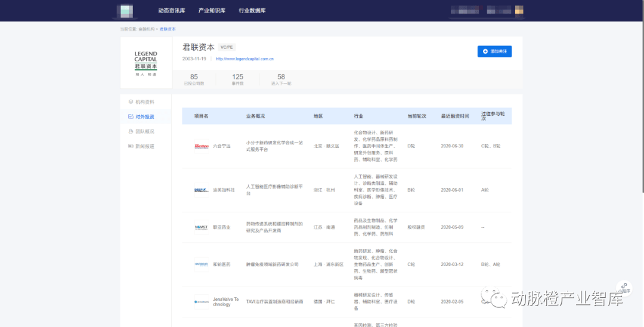The image size is (644, 327).
Task: Click the 业务概况 column header
Action: [x=255, y=116]
